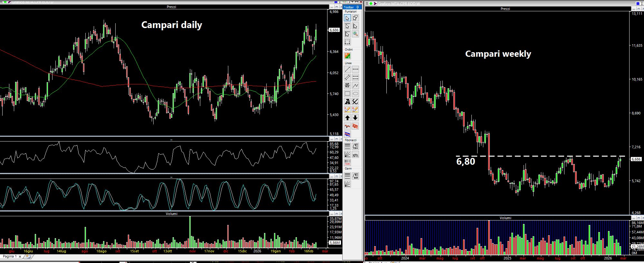Click the 6,686 price label on daily axis

334,30
